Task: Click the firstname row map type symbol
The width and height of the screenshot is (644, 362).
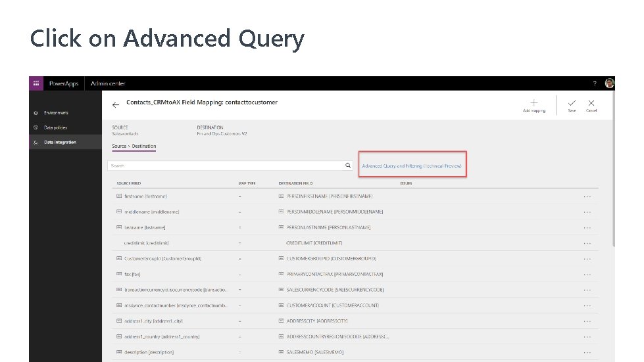Action: click(240, 196)
